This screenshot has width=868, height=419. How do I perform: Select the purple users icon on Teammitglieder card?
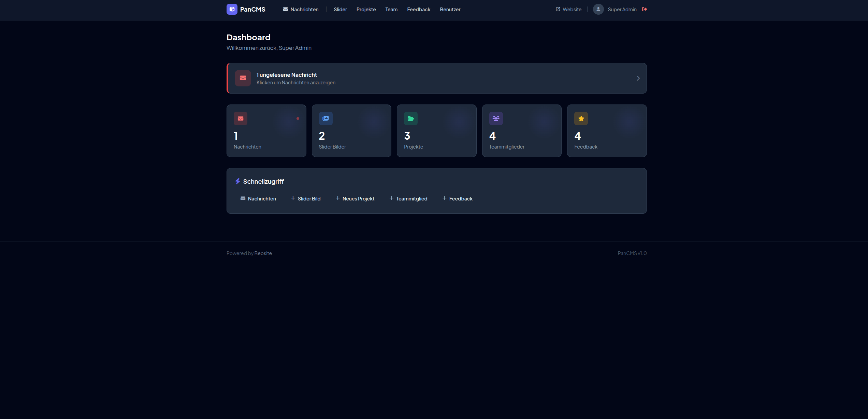point(496,118)
